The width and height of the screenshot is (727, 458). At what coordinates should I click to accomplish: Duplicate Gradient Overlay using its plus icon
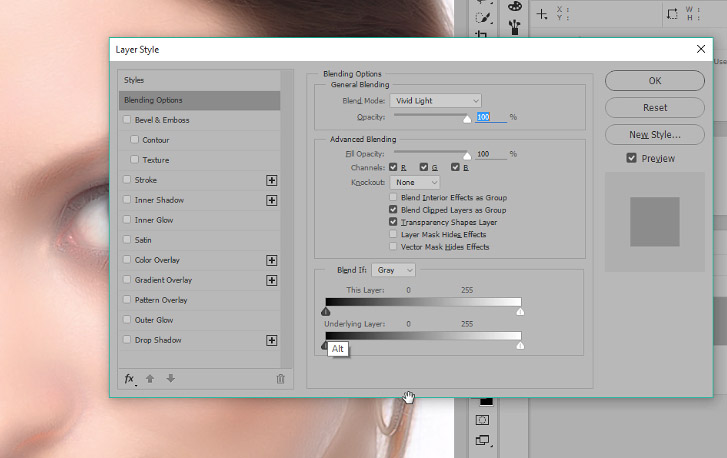(272, 280)
